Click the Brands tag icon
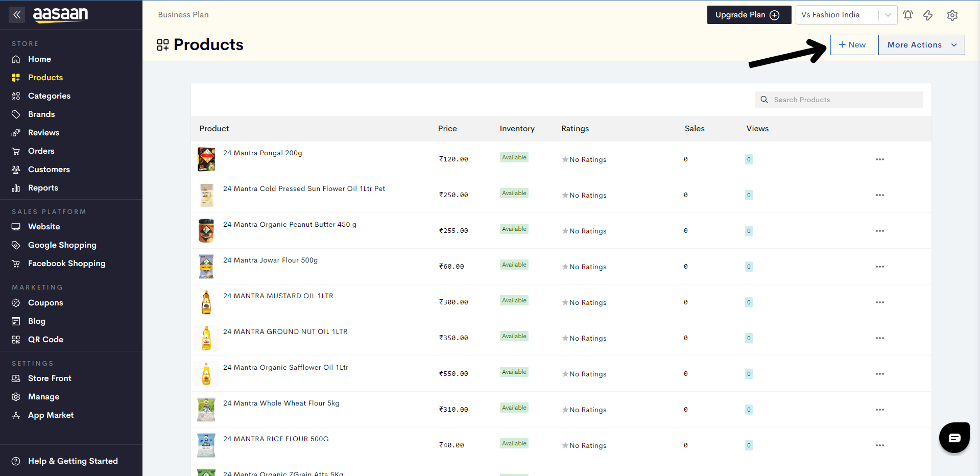Viewport: 980px width, 476px height. (16, 114)
